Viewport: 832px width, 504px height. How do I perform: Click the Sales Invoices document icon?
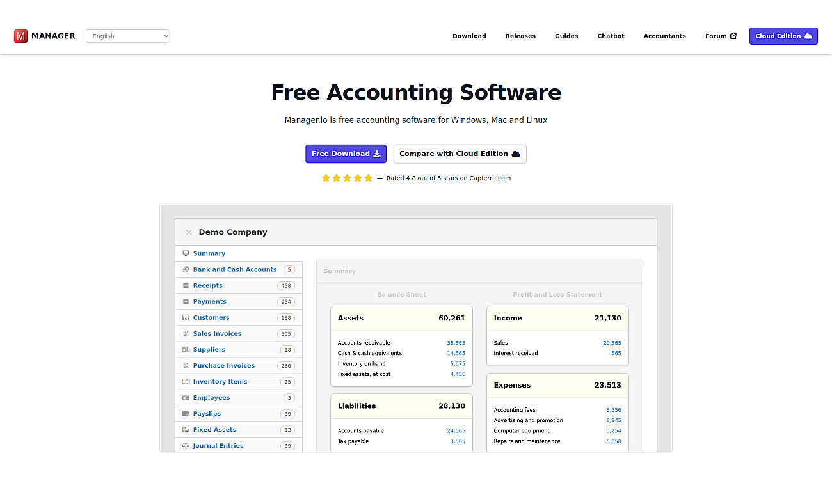186,333
